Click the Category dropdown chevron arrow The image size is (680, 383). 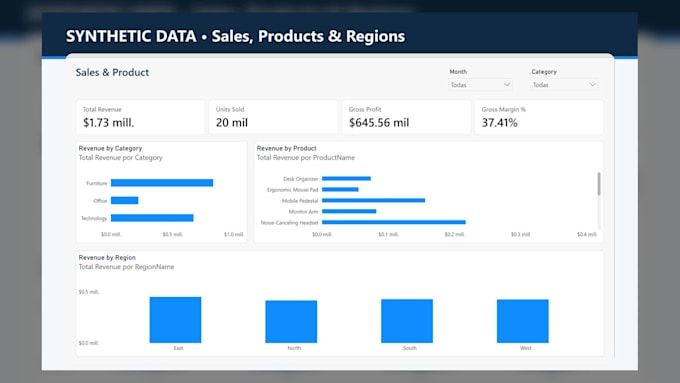[x=592, y=85]
